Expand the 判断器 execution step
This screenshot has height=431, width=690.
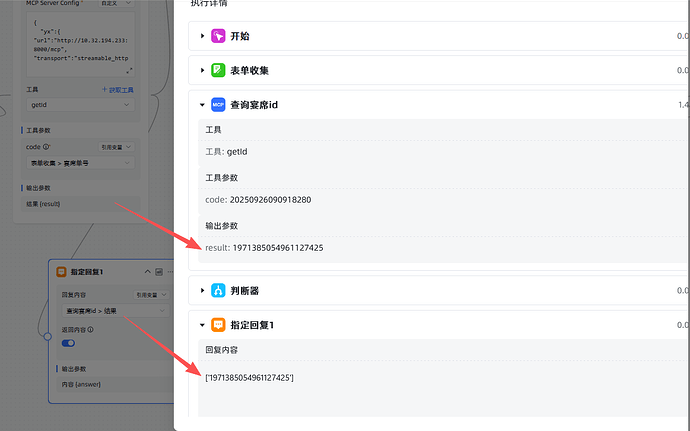[202, 291]
